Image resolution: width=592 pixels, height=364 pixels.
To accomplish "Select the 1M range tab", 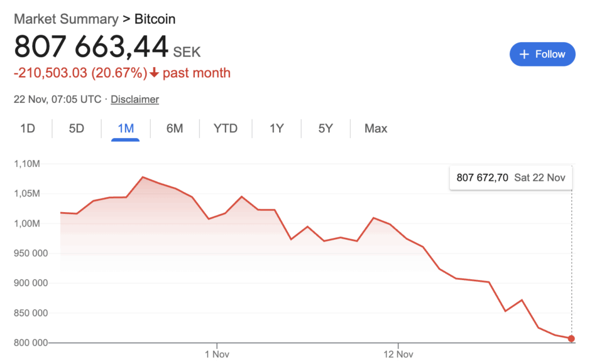I will [x=125, y=128].
